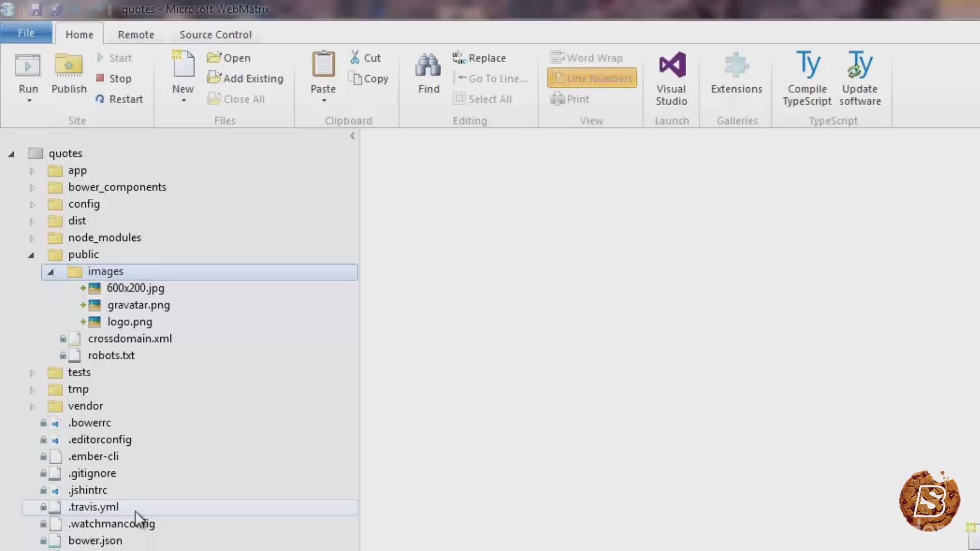This screenshot has height=551, width=980.
Task: Select crossdomain.xml file
Action: (x=130, y=339)
